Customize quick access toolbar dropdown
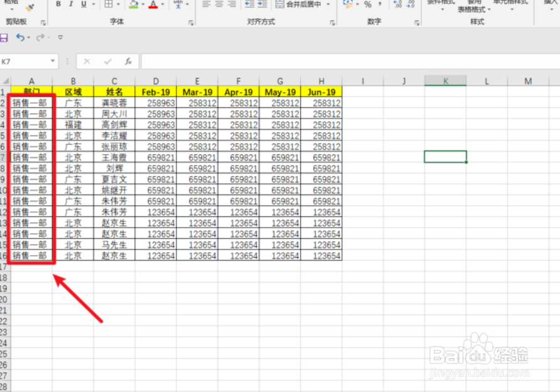The width and height of the screenshot is (560, 392). pyautogui.click(x=60, y=38)
